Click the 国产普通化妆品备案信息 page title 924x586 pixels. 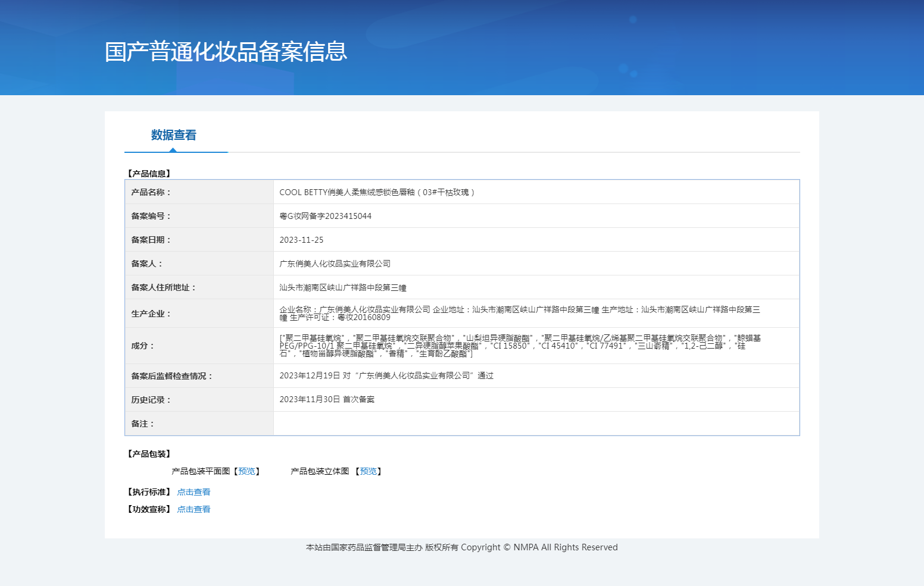click(x=226, y=52)
